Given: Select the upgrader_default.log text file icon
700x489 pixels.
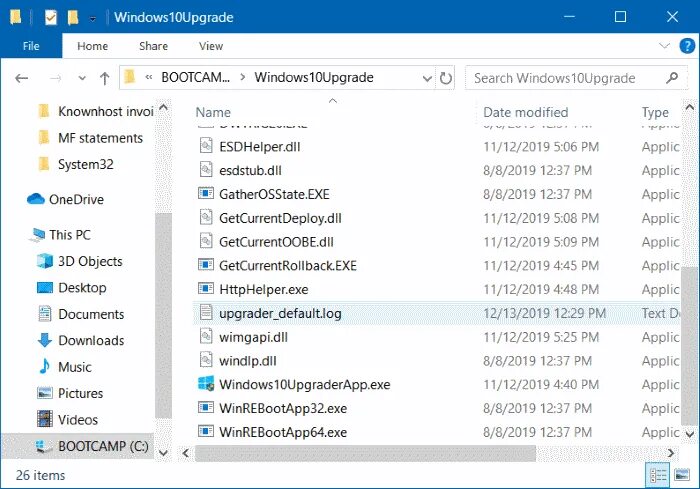Looking at the screenshot, I should pyautogui.click(x=206, y=313).
